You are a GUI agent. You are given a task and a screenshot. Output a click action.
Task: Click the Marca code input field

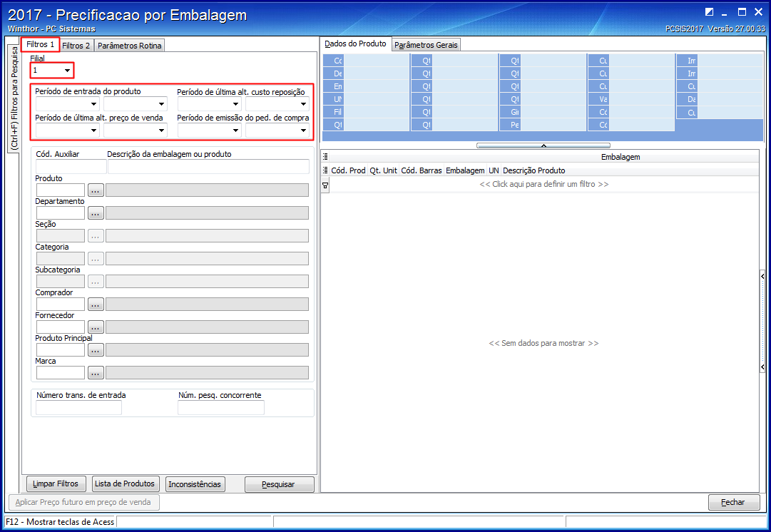coord(61,373)
